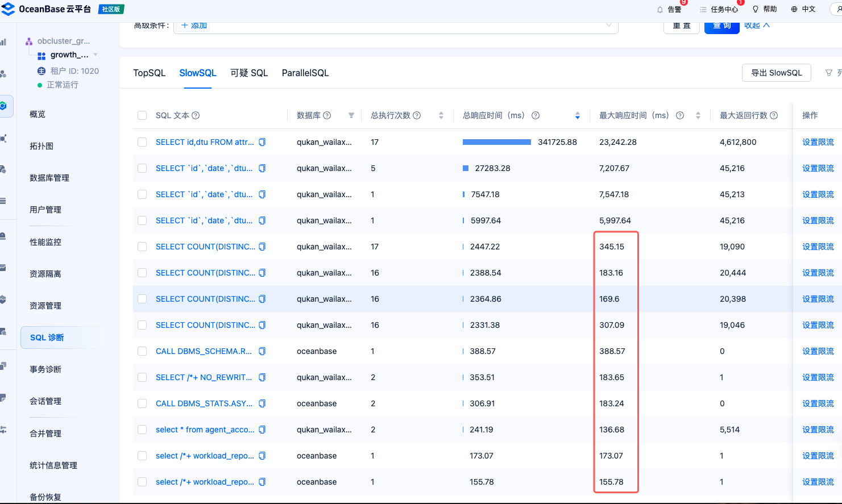
Task: Open the 高级条件 添加 dropdown field
Action: pos(396,26)
